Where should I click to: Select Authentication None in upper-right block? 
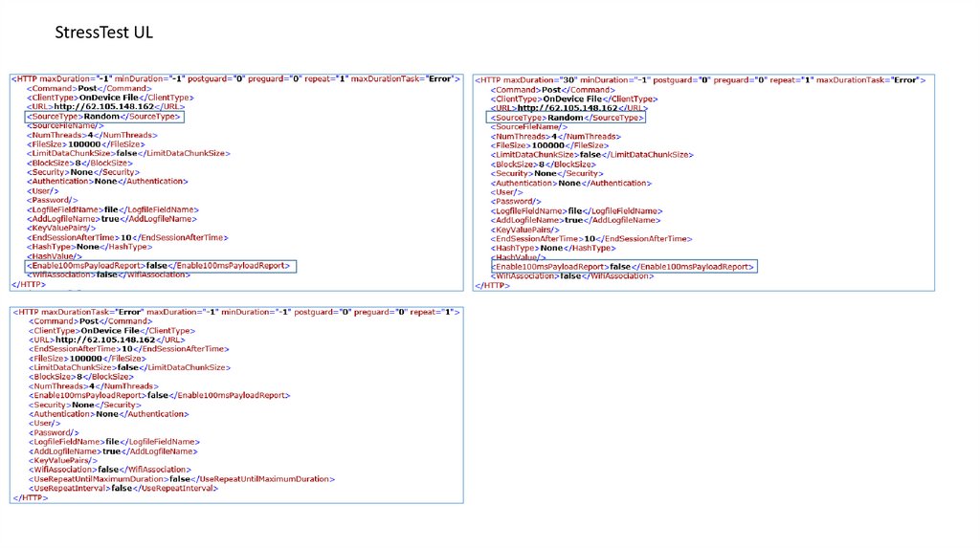point(570,183)
